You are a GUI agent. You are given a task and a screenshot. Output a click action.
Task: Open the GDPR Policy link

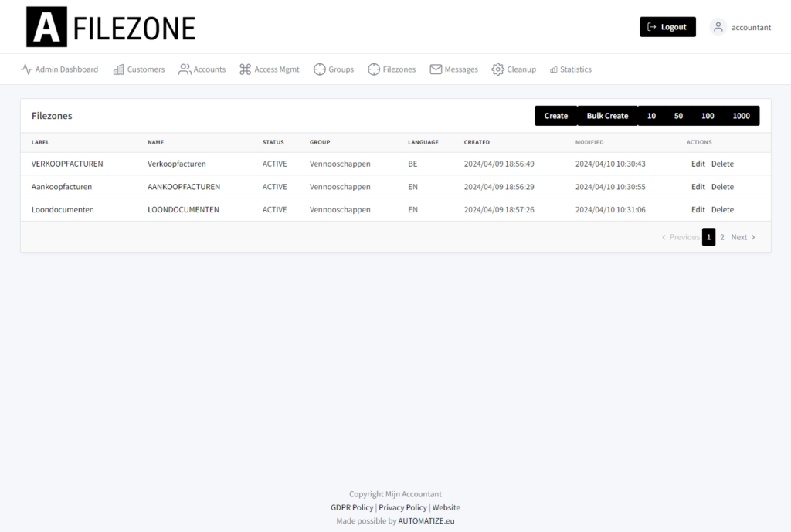click(352, 507)
